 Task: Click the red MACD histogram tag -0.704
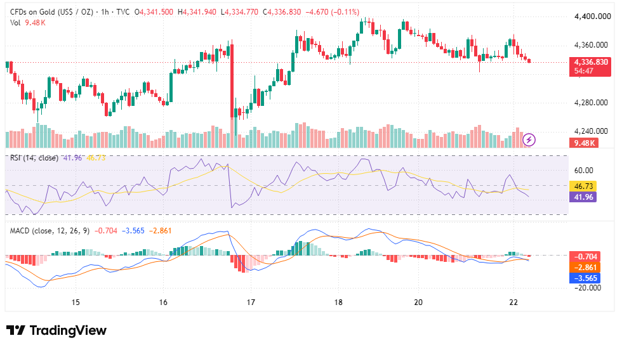point(585,257)
